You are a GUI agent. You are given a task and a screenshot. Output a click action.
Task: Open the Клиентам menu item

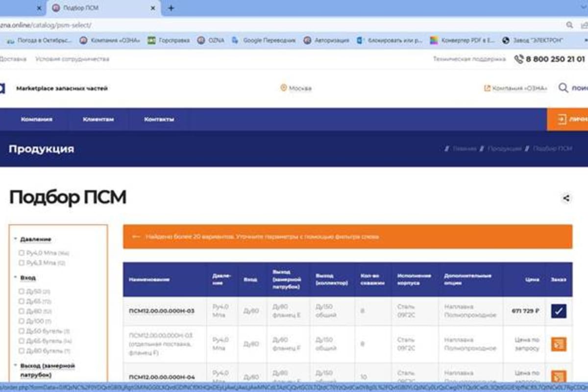pyautogui.click(x=98, y=119)
